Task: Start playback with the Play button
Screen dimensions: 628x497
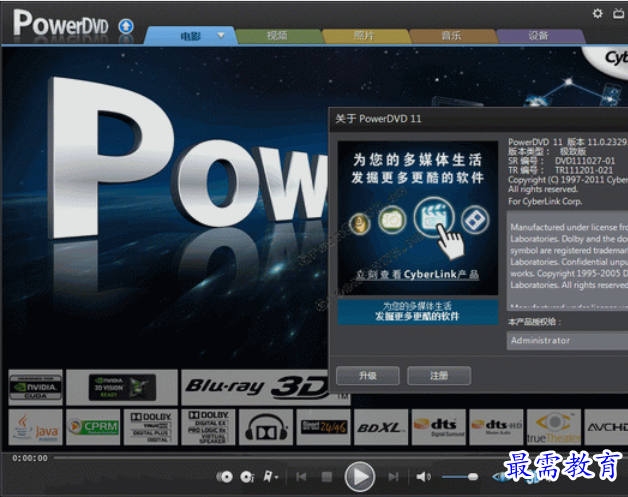Action: (360, 477)
